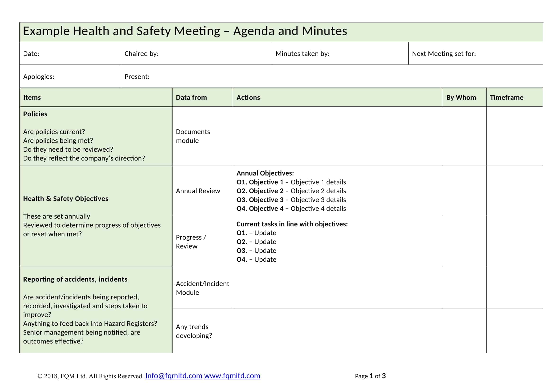Select the Health & Safety Objectives heading
This screenshot has width=554, height=392.
tap(66, 199)
